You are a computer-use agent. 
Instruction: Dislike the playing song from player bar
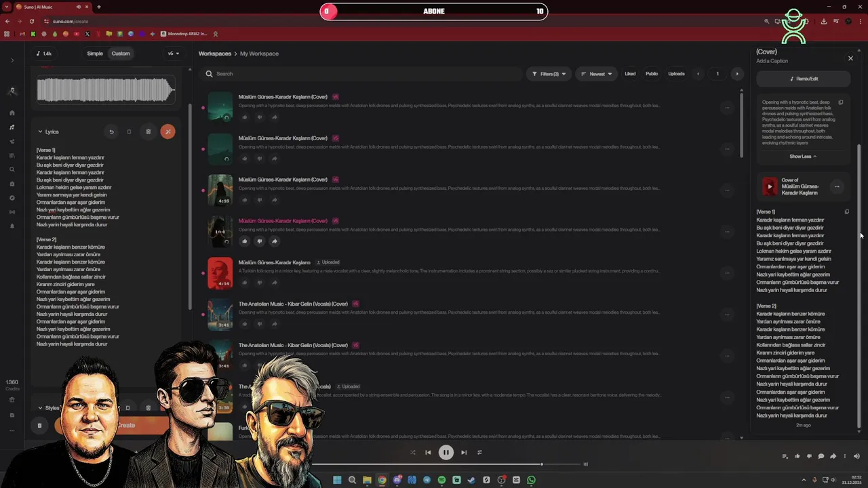point(809,456)
